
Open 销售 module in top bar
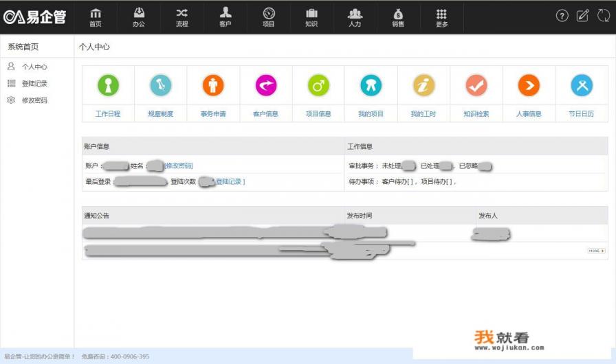[398, 18]
